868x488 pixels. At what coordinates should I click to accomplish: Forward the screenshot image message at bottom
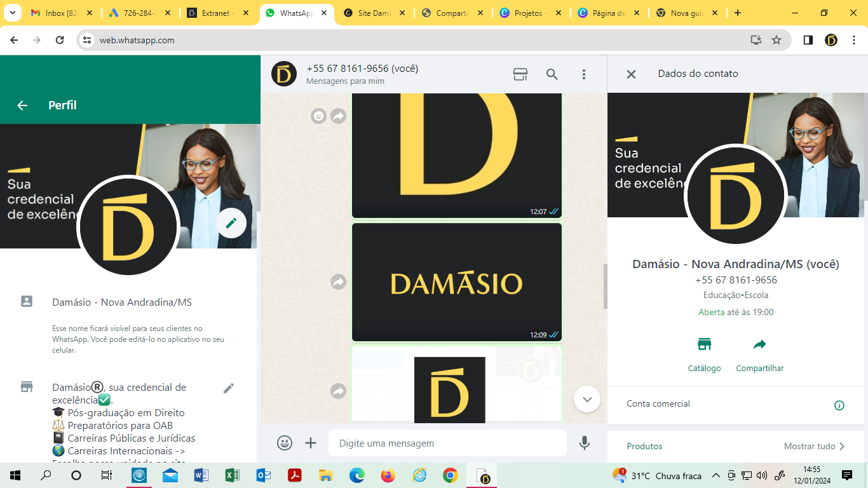point(339,391)
